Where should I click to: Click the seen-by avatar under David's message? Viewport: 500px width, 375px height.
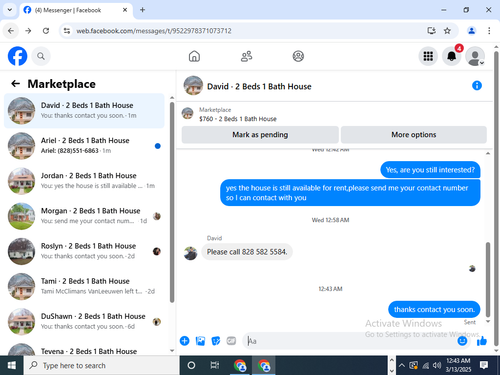coord(472,268)
